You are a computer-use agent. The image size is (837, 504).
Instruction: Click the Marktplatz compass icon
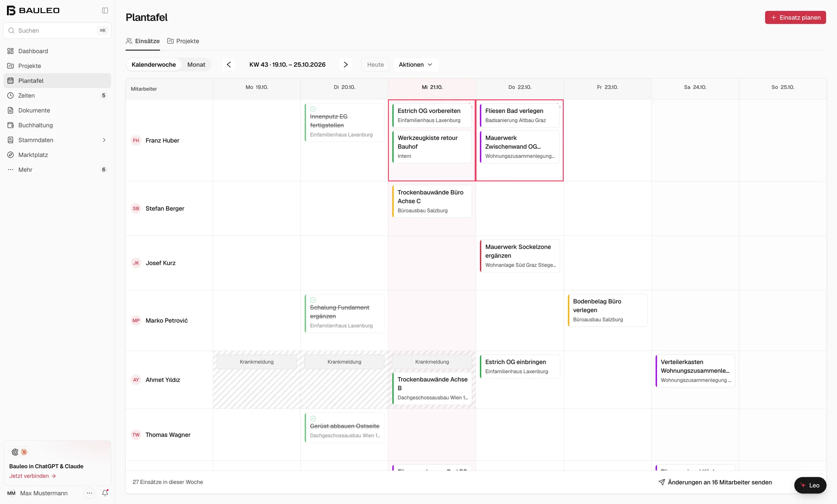(10, 155)
